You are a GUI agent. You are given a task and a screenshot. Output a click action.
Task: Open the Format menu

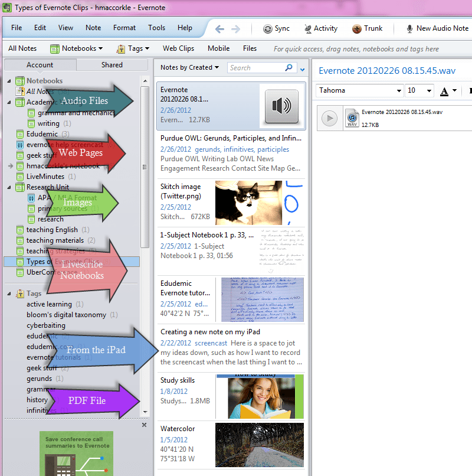[x=124, y=28]
